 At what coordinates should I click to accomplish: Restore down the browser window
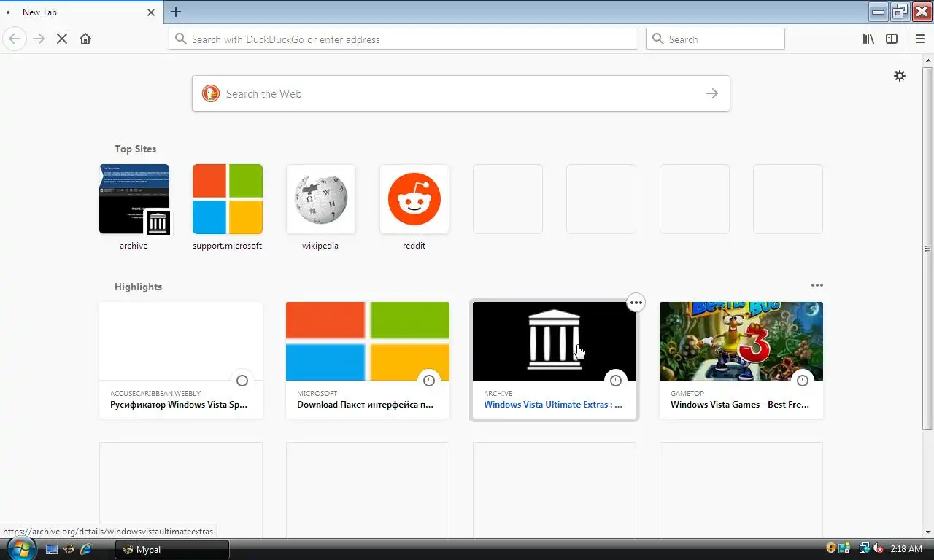pyautogui.click(x=900, y=10)
